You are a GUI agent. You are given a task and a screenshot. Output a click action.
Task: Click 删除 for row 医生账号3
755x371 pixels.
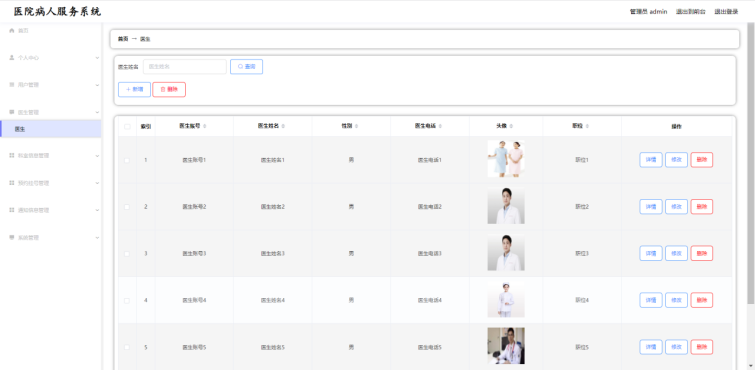[702, 254]
